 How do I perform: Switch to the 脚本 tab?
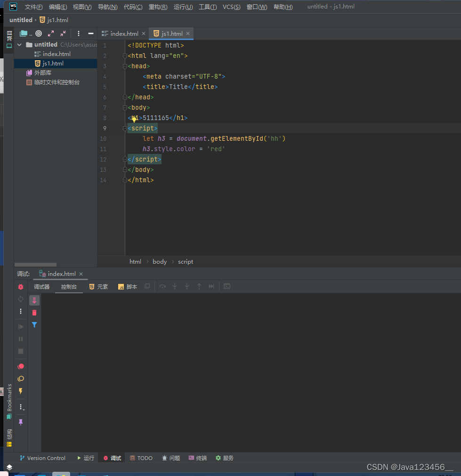[x=128, y=287]
